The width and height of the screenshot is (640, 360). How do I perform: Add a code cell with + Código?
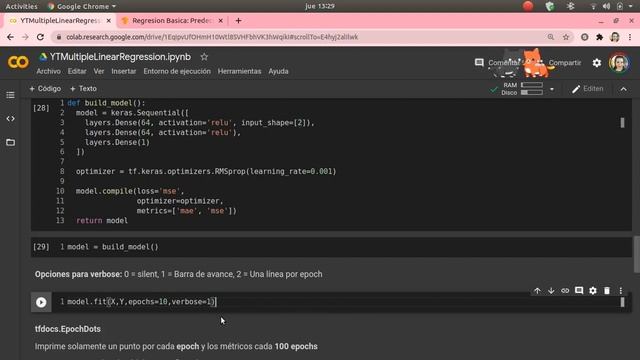coord(45,89)
